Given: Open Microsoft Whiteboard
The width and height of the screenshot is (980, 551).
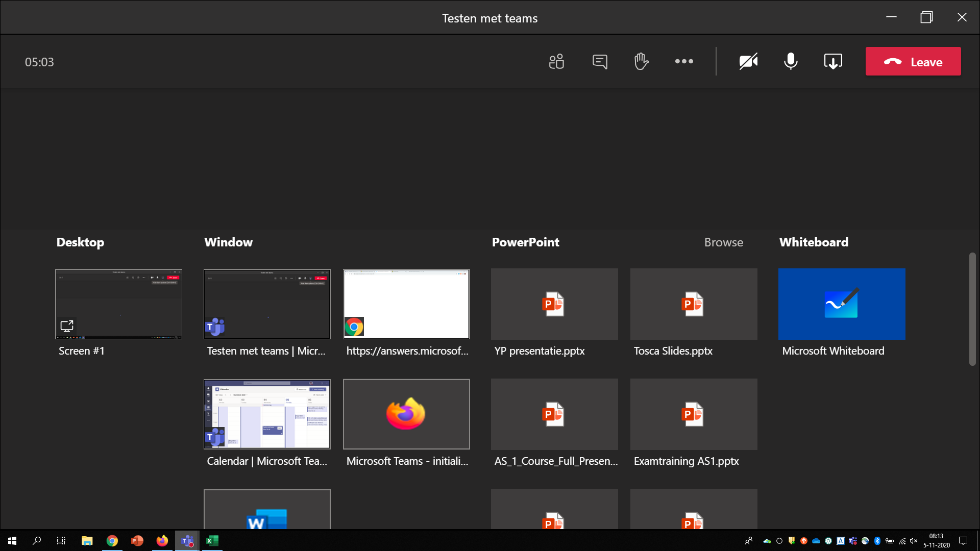Looking at the screenshot, I should click(842, 304).
